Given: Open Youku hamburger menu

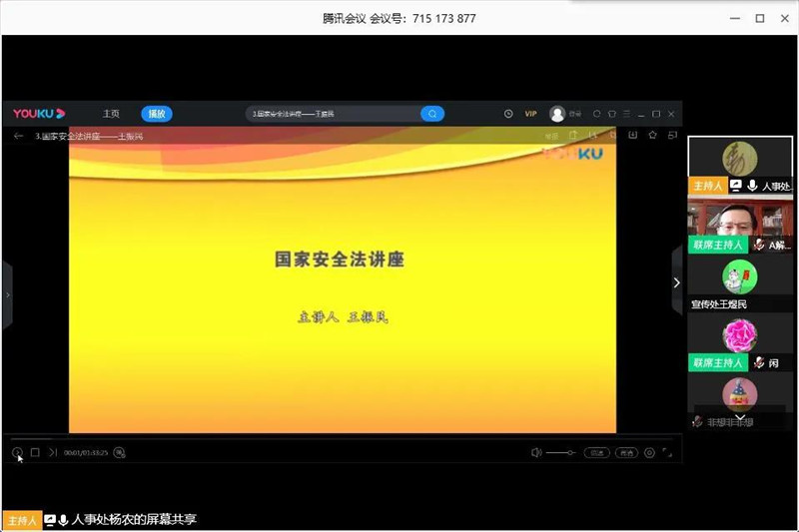Looking at the screenshot, I should (x=627, y=114).
